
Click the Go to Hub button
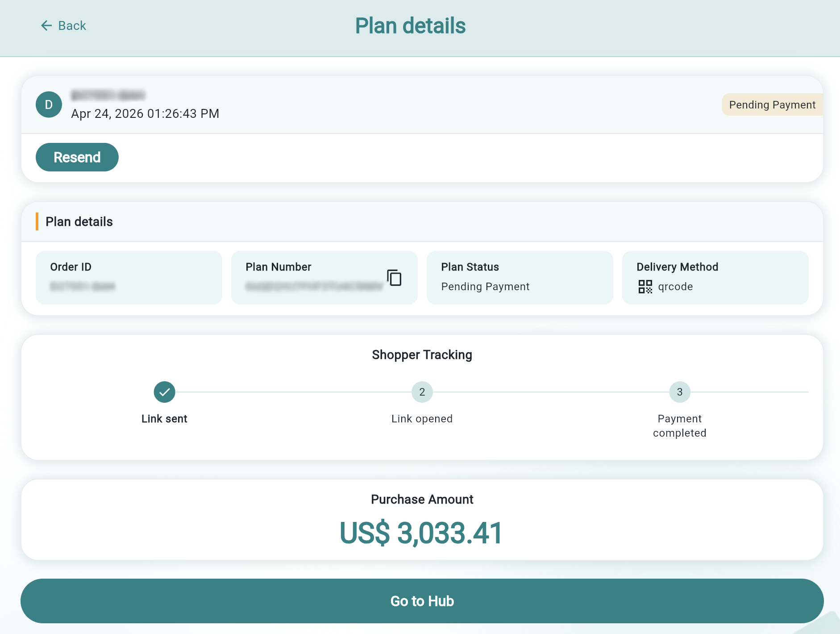point(422,601)
